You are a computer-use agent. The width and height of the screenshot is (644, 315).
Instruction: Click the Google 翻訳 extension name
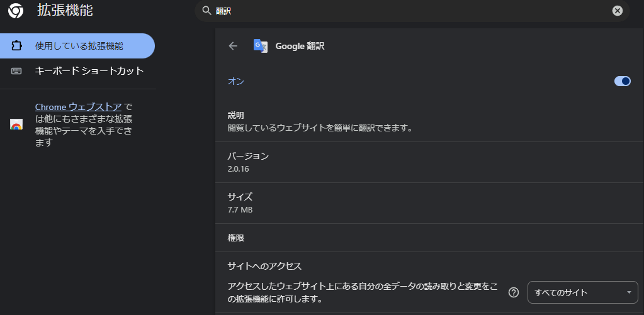[300, 46]
